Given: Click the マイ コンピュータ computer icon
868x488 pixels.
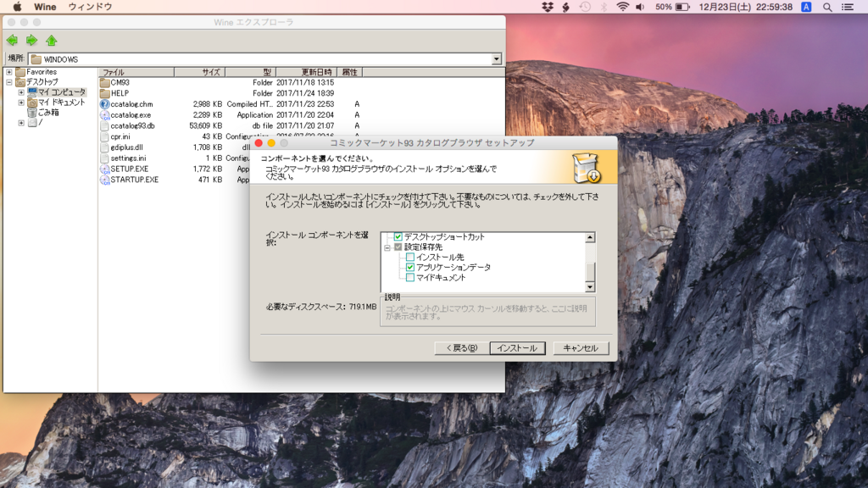Looking at the screenshot, I should (x=32, y=91).
